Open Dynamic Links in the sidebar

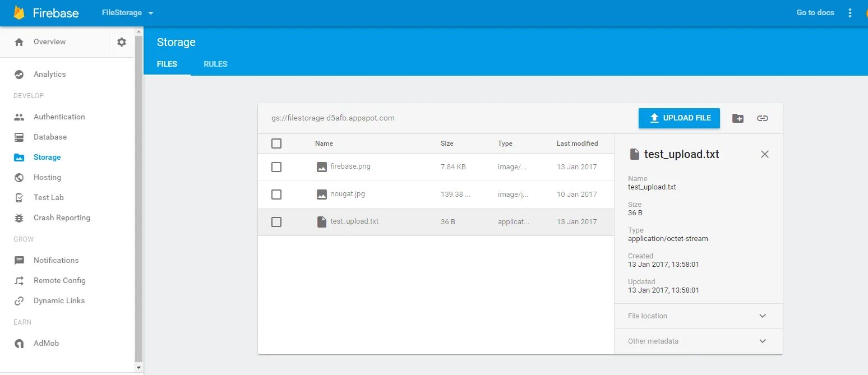[x=59, y=301]
